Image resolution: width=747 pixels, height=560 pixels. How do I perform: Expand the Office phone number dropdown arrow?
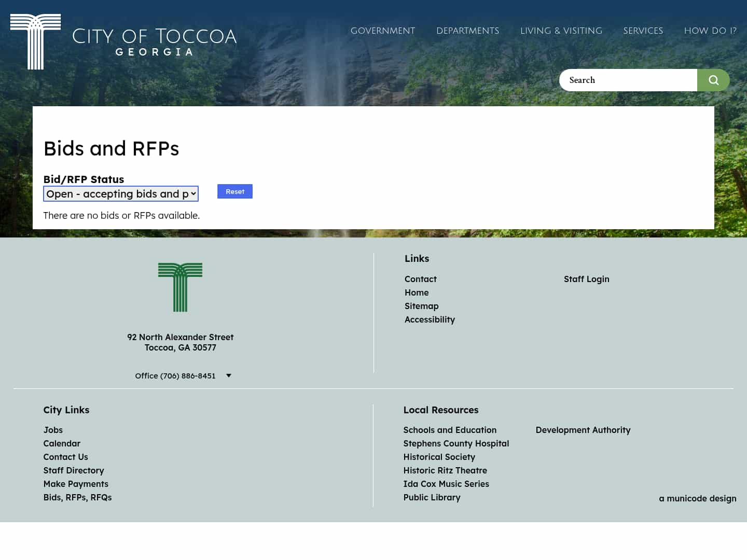click(228, 375)
